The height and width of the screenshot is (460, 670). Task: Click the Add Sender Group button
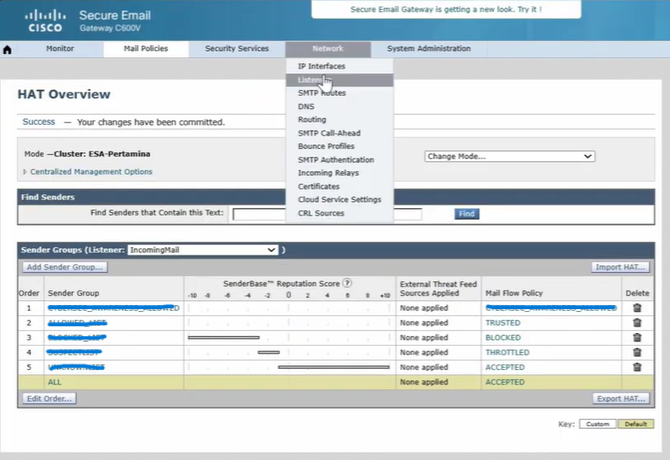(x=65, y=267)
